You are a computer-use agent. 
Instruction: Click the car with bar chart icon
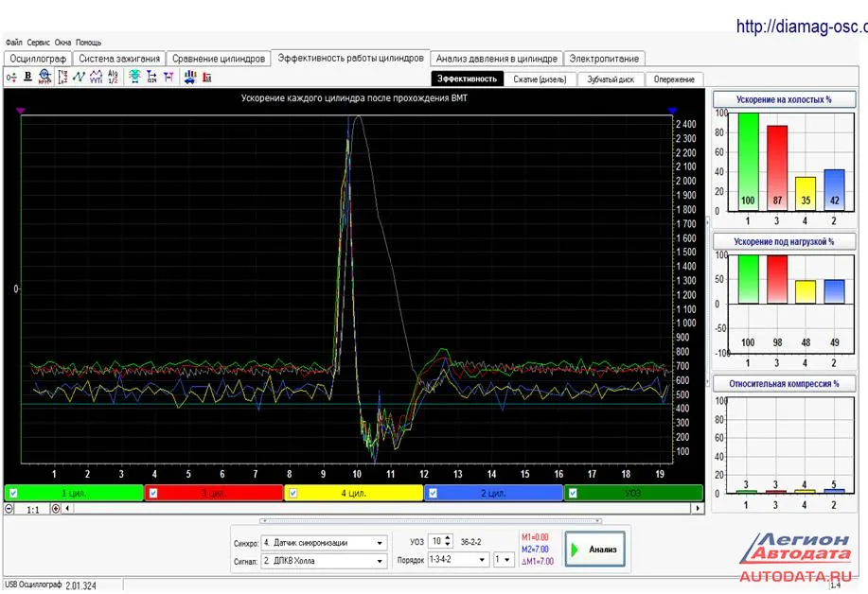(x=190, y=77)
